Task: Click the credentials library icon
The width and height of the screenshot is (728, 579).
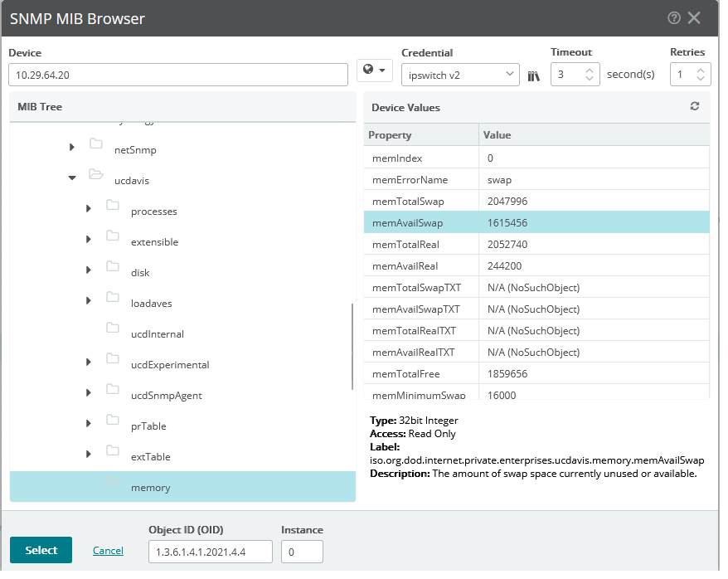Action: pos(534,75)
